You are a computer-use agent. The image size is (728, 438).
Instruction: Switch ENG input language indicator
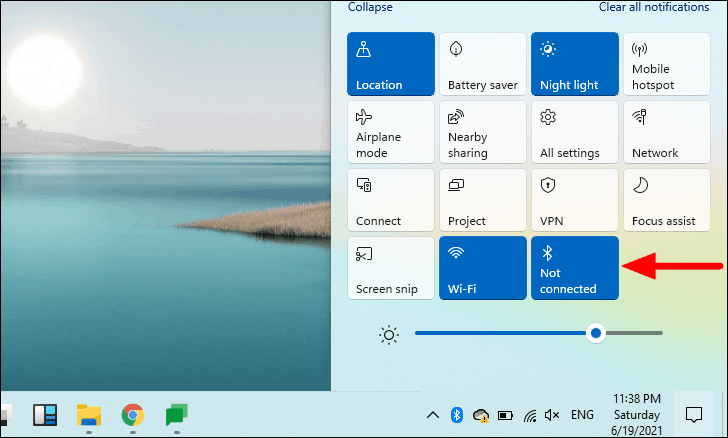(x=582, y=414)
